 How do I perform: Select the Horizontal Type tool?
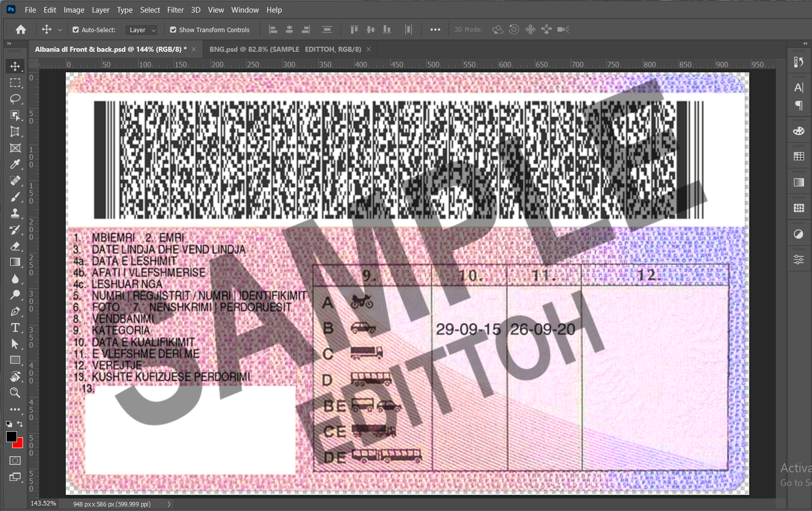point(15,328)
